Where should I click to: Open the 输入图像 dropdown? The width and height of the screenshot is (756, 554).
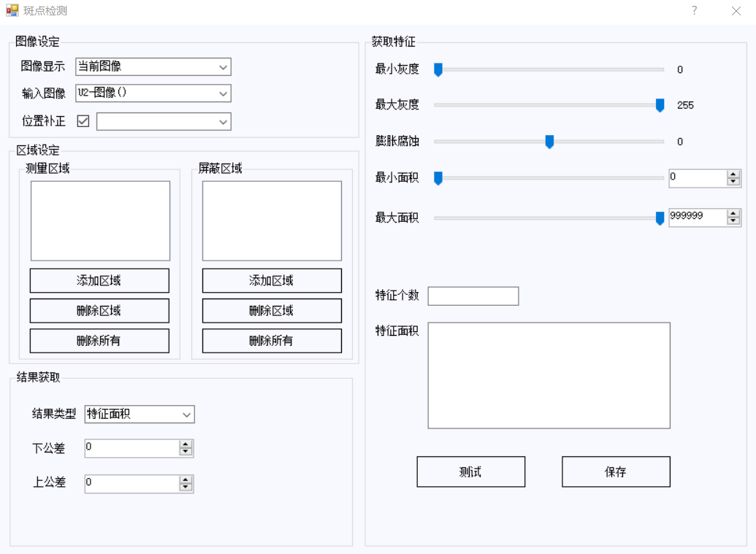[x=153, y=93]
